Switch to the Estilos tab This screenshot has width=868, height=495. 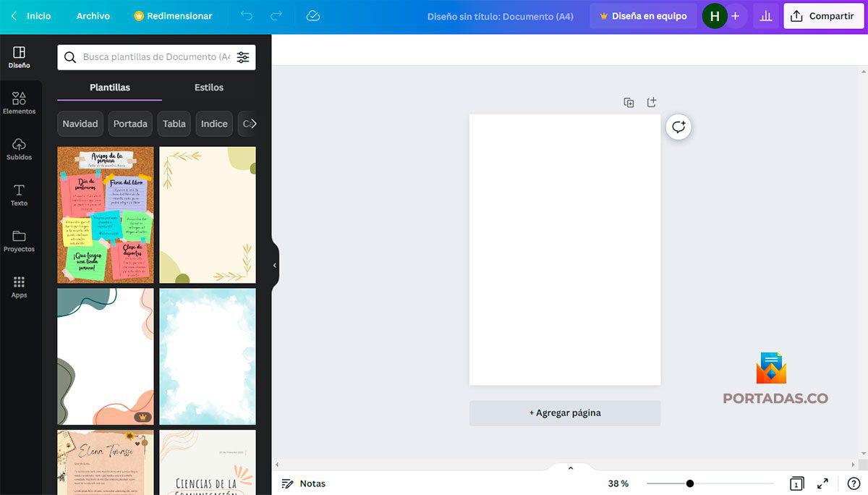[208, 87]
